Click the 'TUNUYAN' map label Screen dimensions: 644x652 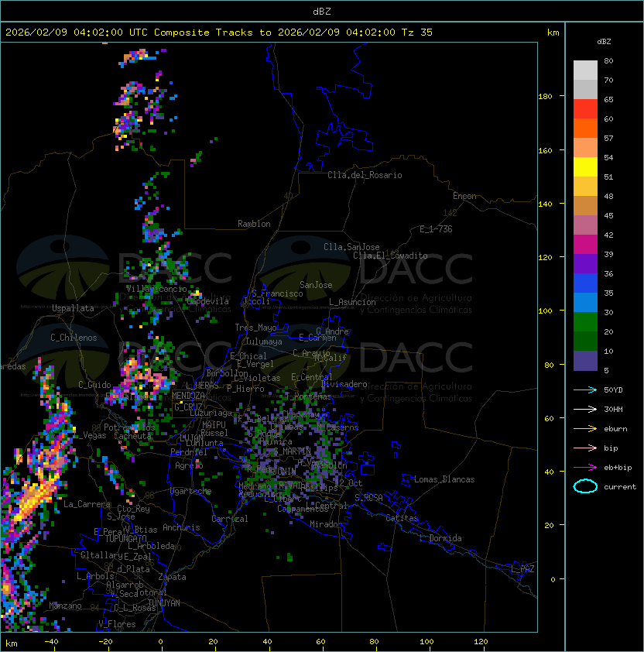[x=163, y=603]
